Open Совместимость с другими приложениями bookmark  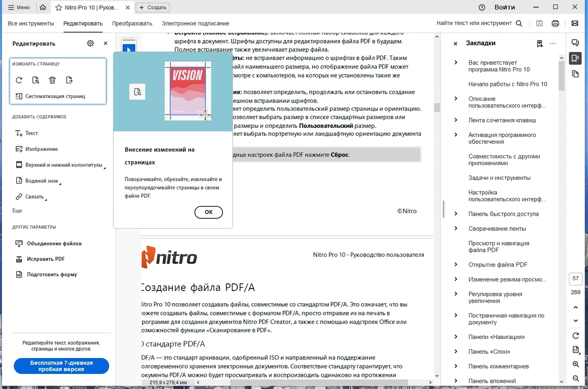(x=504, y=160)
